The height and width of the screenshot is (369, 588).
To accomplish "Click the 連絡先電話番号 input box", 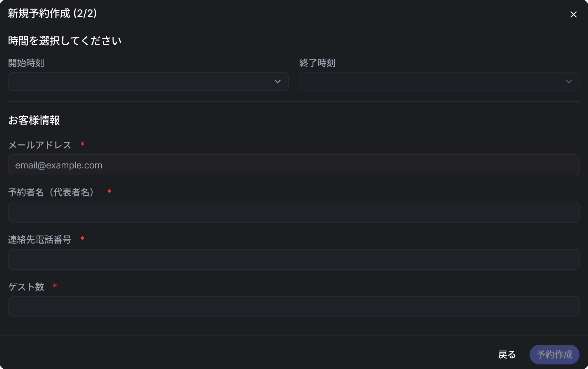I will (x=294, y=259).
